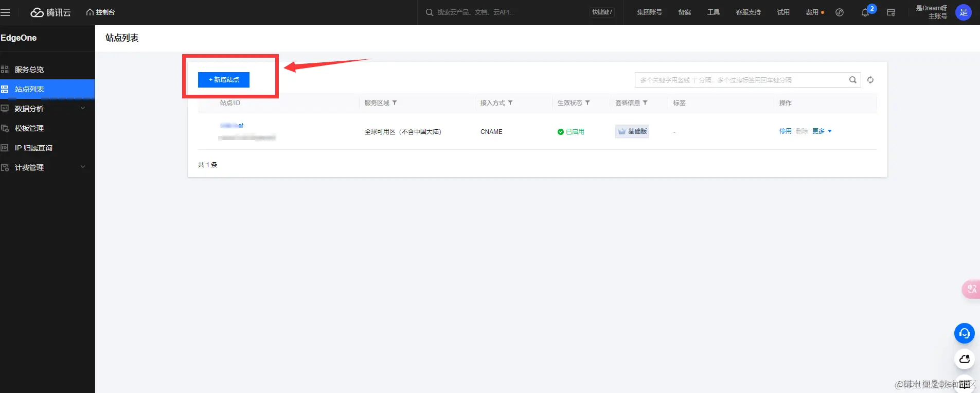Open the 服务区域 column filter
Image resolution: width=980 pixels, height=393 pixels.
tap(395, 103)
